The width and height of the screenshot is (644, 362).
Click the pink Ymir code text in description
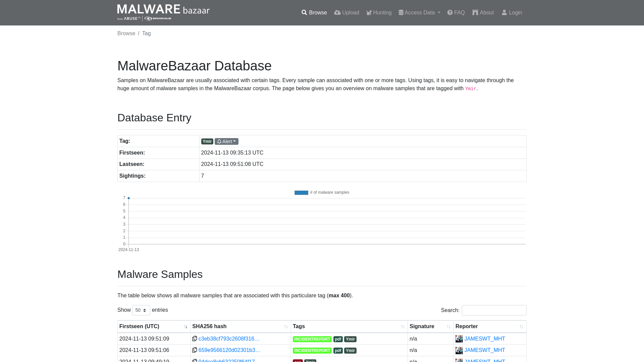click(471, 89)
